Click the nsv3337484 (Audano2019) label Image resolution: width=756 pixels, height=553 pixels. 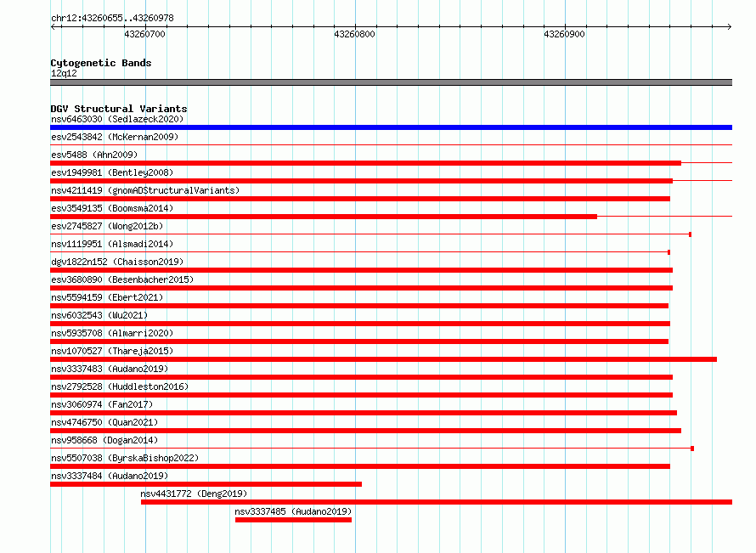click(x=110, y=476)
